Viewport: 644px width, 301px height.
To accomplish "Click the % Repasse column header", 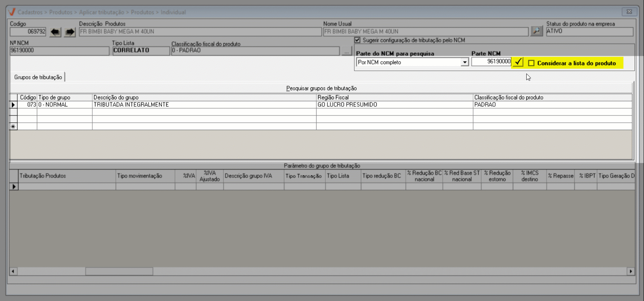I will coord(561,176).
